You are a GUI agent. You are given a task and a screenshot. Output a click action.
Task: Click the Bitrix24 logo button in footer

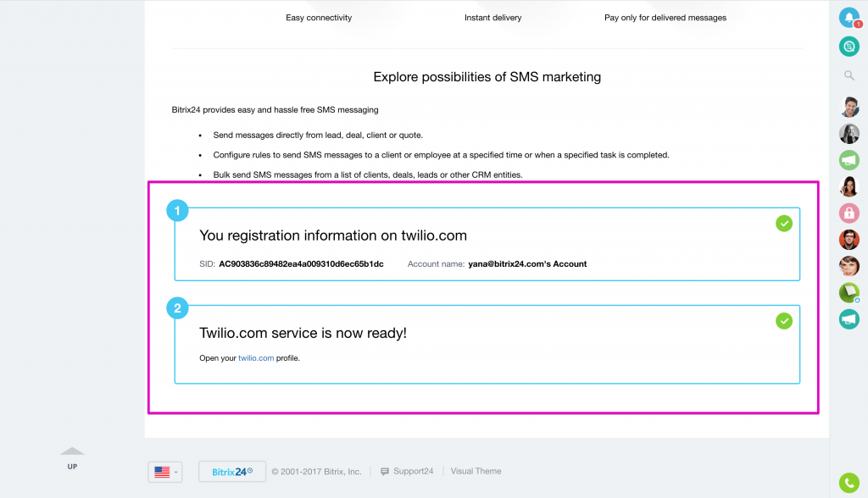point(232,472)
